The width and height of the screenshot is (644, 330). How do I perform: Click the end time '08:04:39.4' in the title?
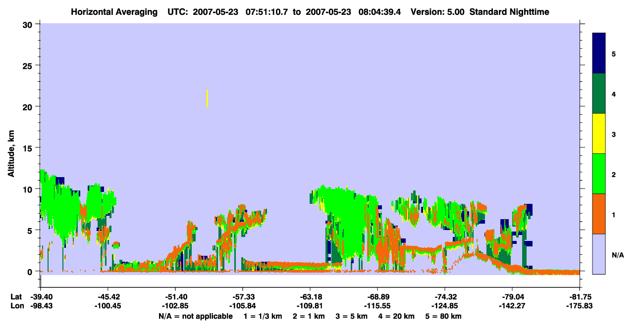tap(379, 12)
